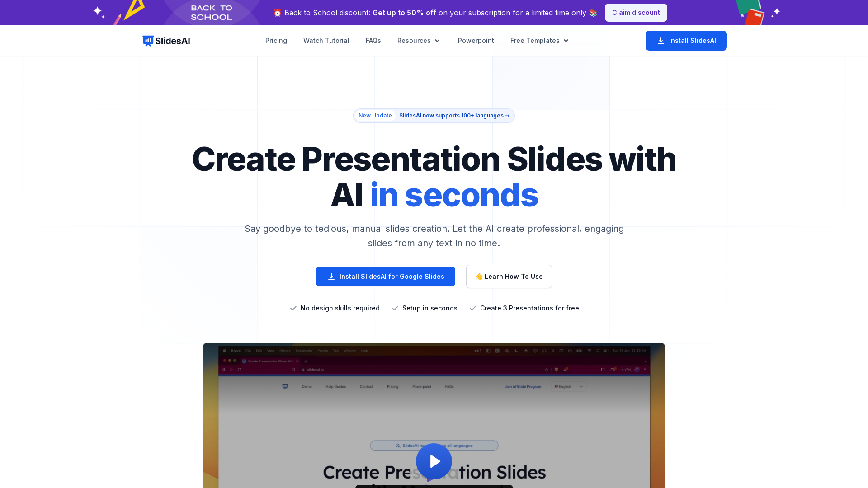868x488 pixels.
Task: Toggle the New Update language announcement banner
Action: 434,116
